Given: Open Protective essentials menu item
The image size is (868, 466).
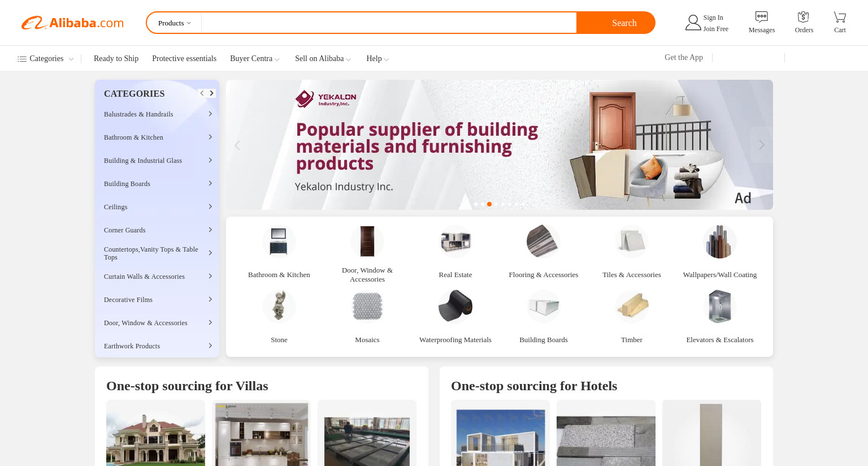Looking at the screenshot, I should tap(184, 59).
